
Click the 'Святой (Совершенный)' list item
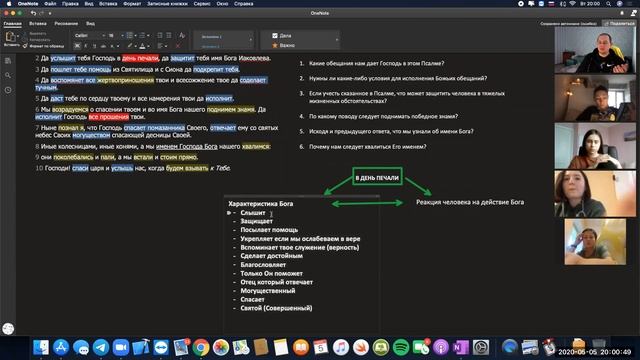point(276,308)
